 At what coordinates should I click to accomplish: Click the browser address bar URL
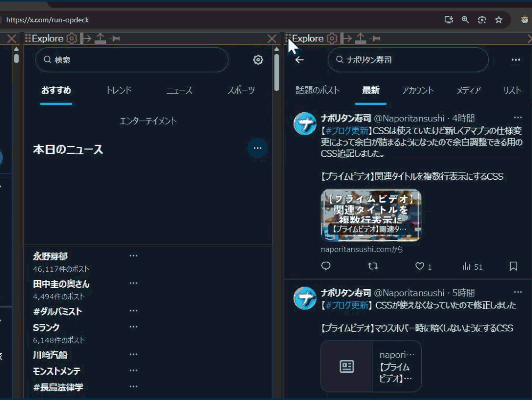click(47, 20)
